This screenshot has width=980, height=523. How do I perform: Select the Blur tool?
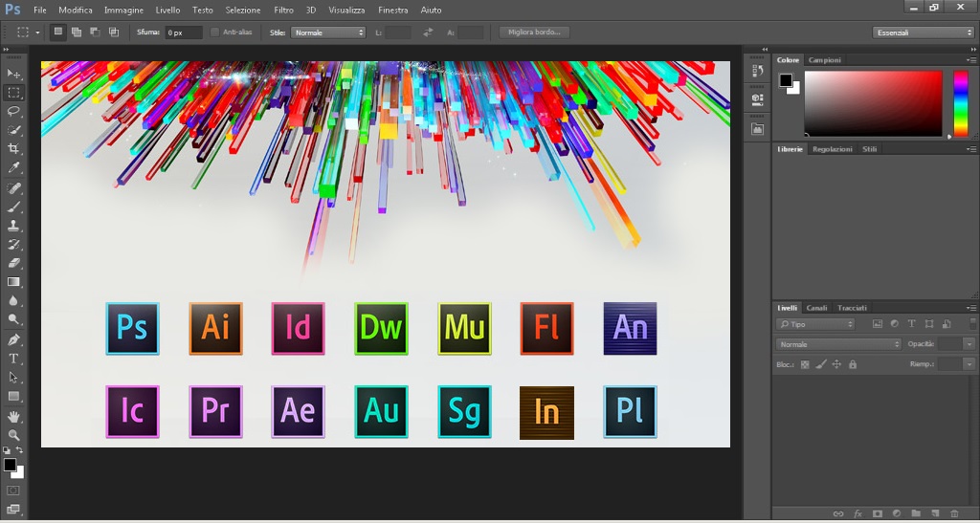tap(13, 301)
